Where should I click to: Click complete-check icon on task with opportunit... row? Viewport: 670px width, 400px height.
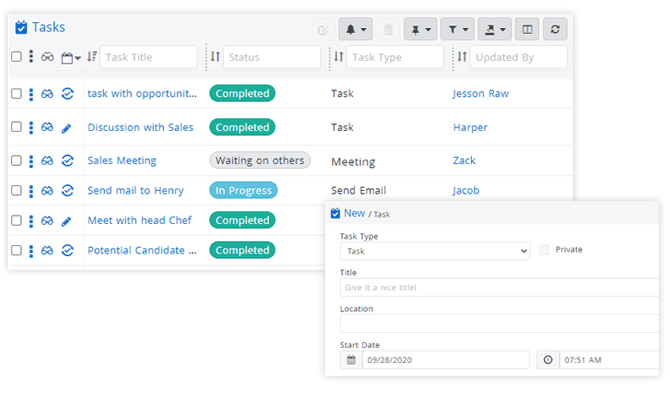[x=68, y=94]
